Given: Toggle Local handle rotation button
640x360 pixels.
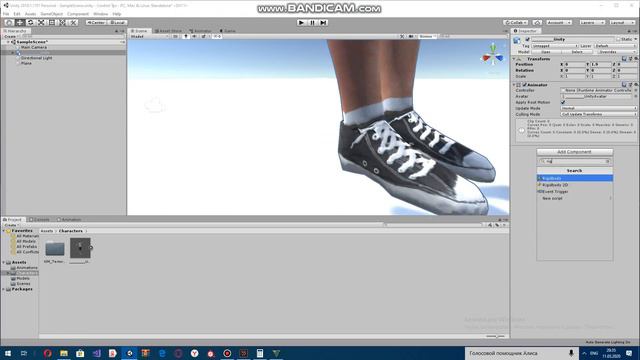Looking at the screenshot, I should click(x=118, y=22).
